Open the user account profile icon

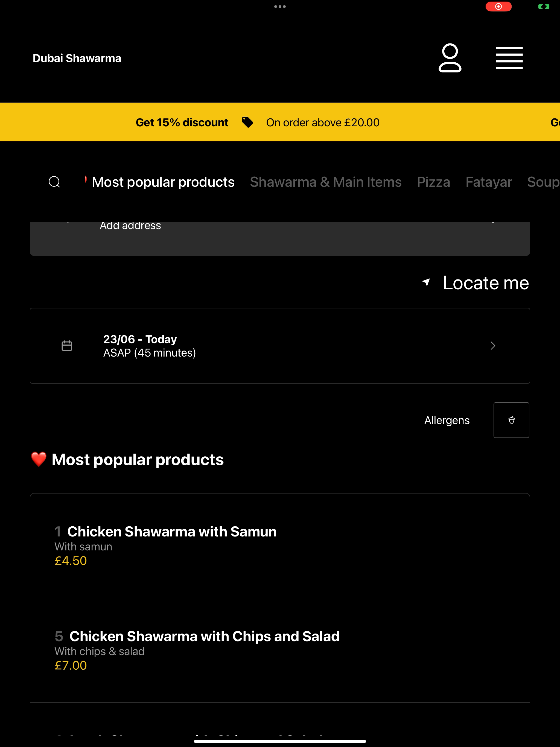pyautogui.click(x=450, y=58)
